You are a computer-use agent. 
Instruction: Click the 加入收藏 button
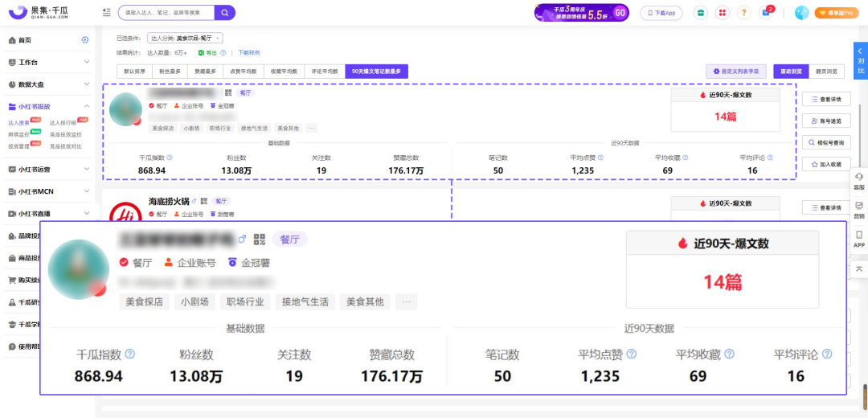(826, 164)
